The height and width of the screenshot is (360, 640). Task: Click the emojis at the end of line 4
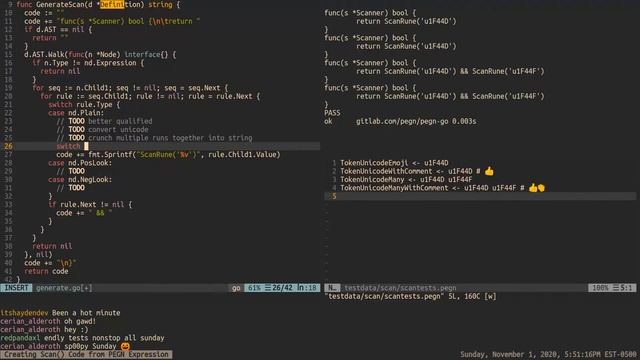click(537, 188)
